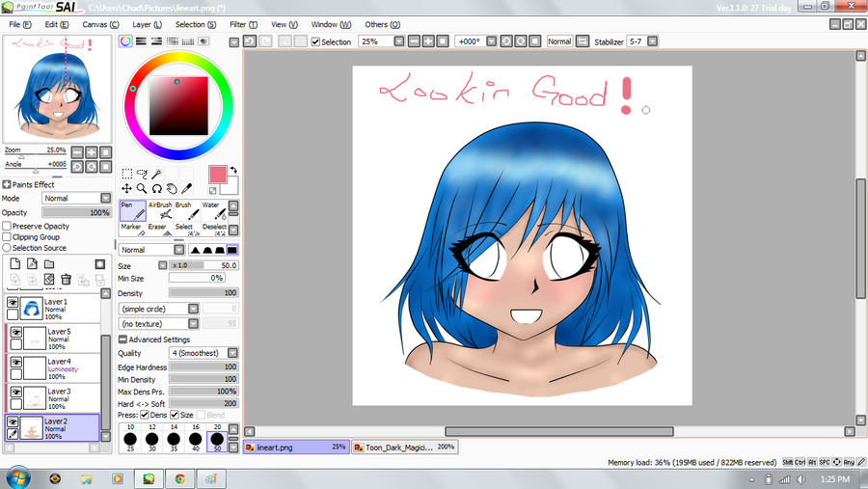The image size is (868, 489).
Task: Switch to the lineart.png document tab
Action: tap(296, 447)
